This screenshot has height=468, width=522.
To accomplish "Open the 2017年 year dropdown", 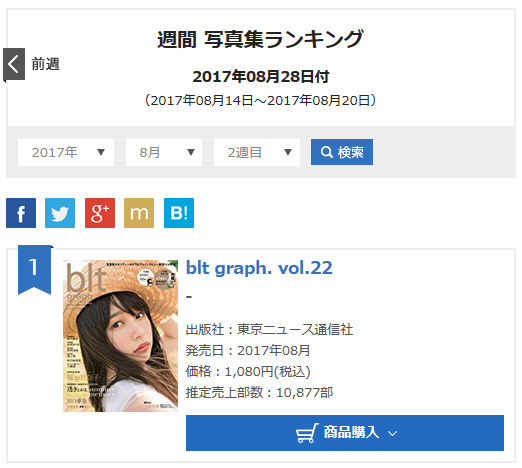I will 66,152.
